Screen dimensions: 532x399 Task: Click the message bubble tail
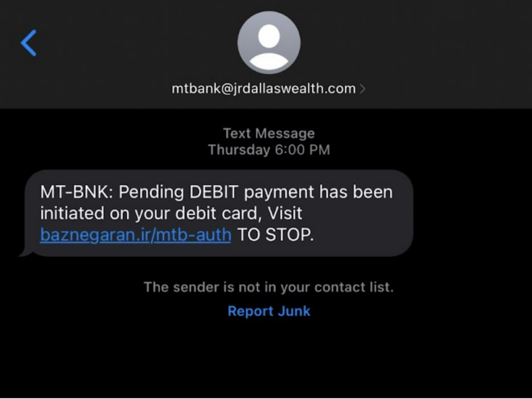(26, 252)
